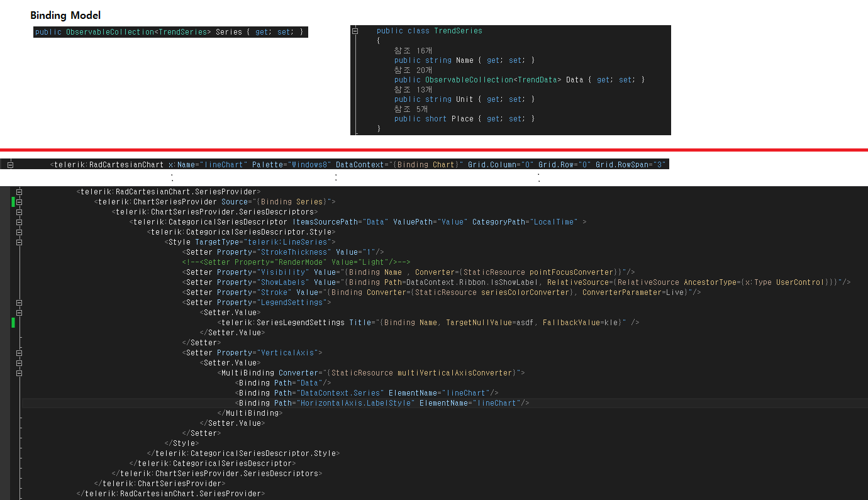
Task: Click the 'public string Unit' property
Action: [x=465, y=99]
